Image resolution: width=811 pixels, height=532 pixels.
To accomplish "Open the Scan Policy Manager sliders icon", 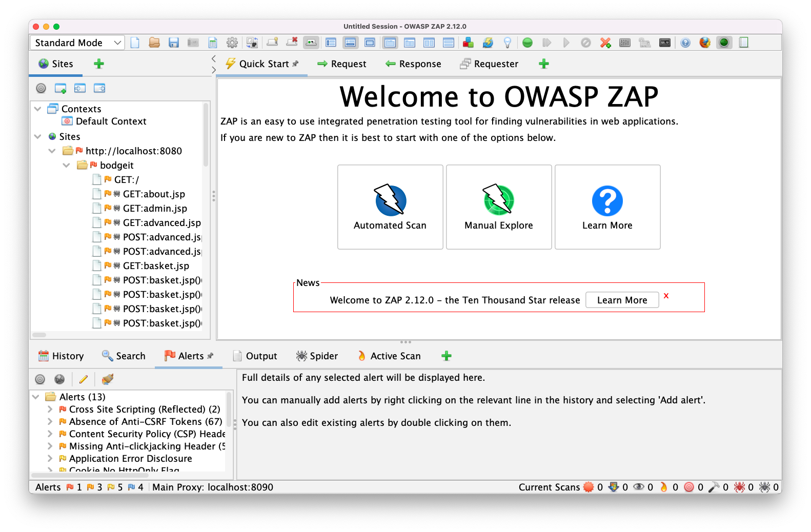I will (x=625, y=43).
